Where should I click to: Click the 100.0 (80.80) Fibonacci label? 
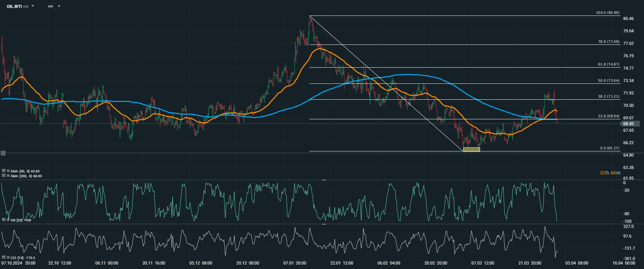608,13
